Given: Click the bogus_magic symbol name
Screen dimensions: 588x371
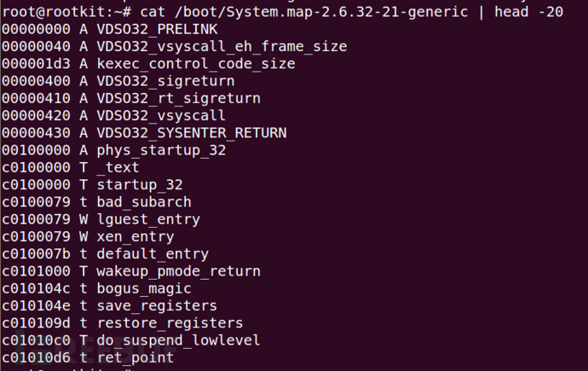Looking at the screenshot, I should click(143, 288).
